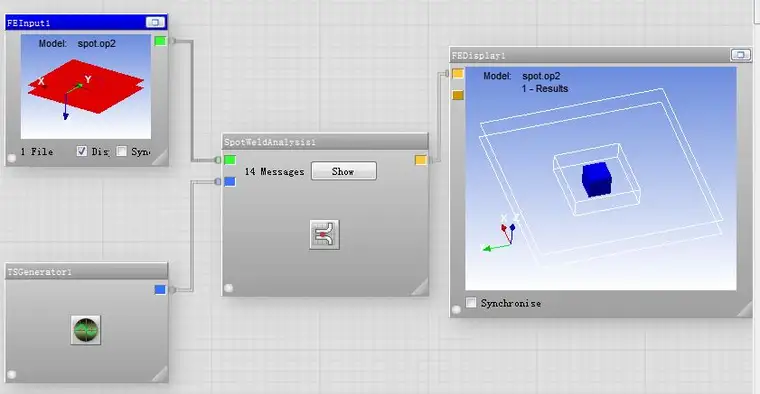Click the green output port of FEInput1
Viewport: 760px width, 394px height.
[160, 41]
